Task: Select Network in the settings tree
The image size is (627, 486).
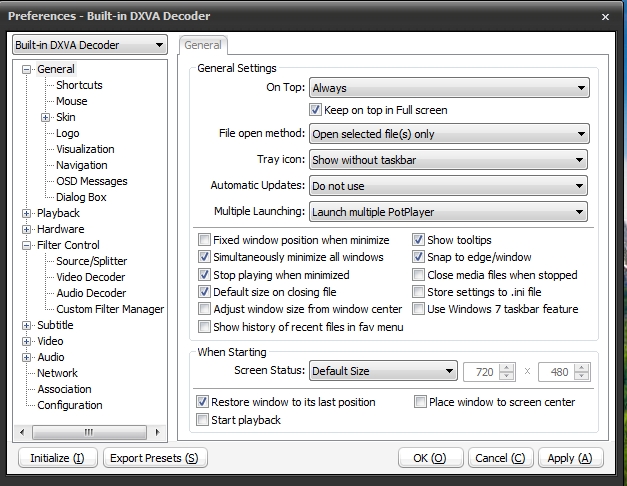Action: 57,373
